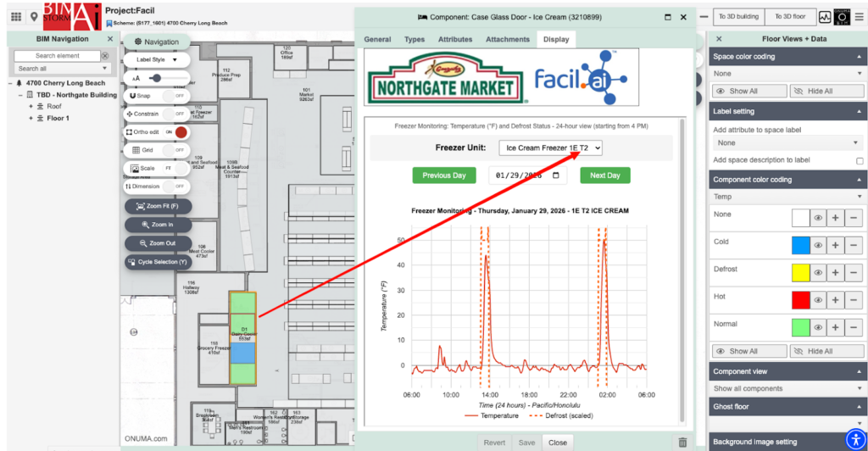Click the map location pin icon
This screenshot has height=451, width=868.
(34, 16)
